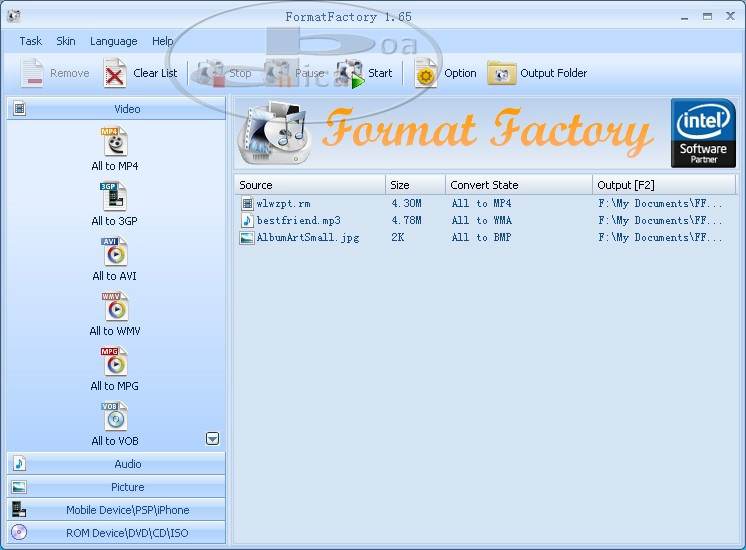This screenshot has height=550, width=746.
Task: Pick the All to WMV icon
Action: (x=115, y=307)
